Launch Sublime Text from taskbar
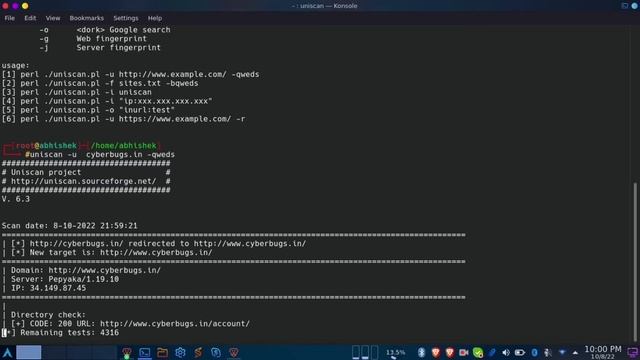The height and width of the screenshot is (360, 640). (x=198, y=353)
